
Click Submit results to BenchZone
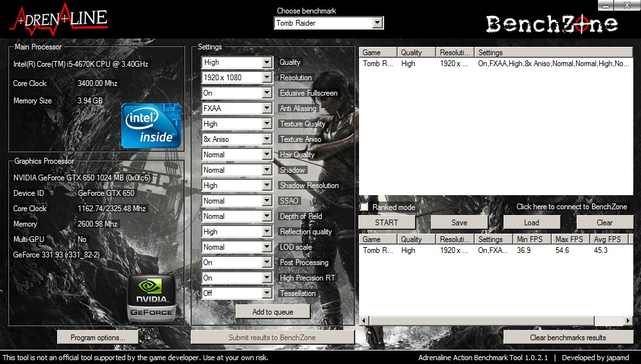click(x=272, y=338)
